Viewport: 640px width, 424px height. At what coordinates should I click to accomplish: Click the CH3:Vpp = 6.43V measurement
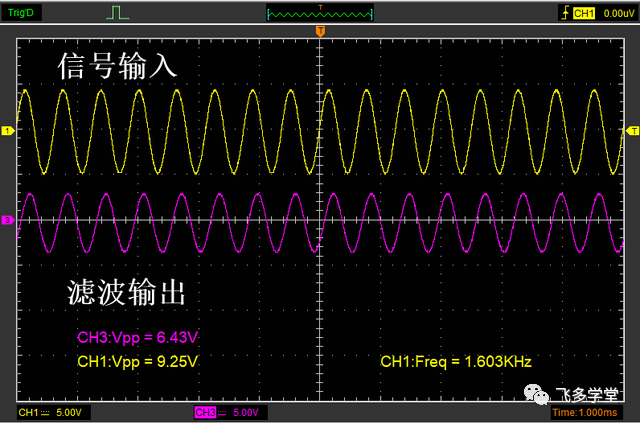(x=138, y=338)
